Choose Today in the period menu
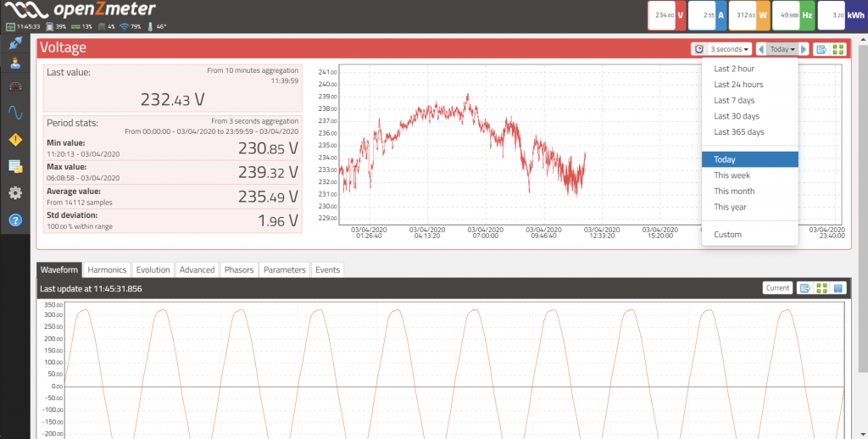 coord(749,159)
